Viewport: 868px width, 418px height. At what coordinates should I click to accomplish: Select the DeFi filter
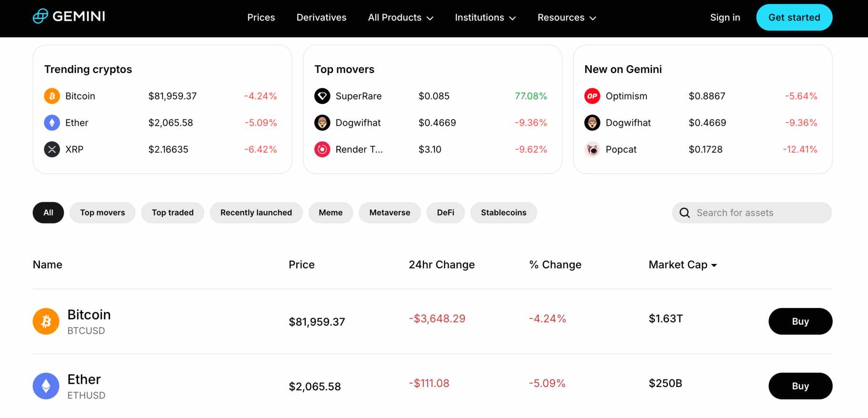[x=445, y=213]
